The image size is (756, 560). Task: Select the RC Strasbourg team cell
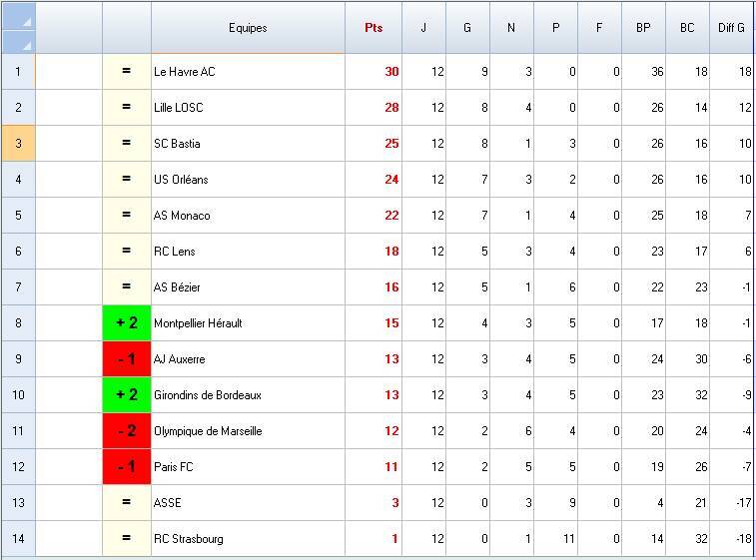pos(248,539)
